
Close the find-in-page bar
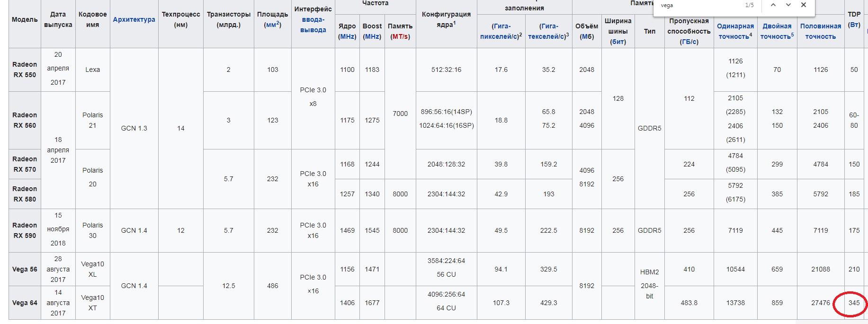(804, 5)
